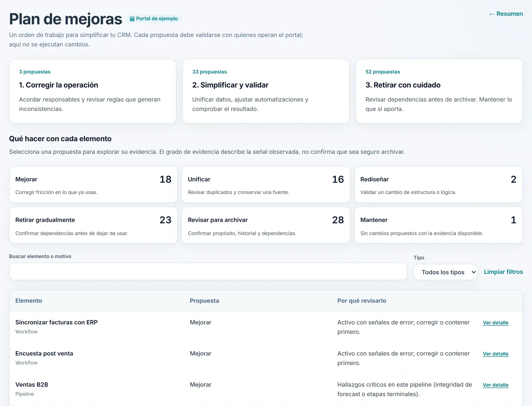Select the Retirar gradualmente card
Screen dimensions: 532x406
(x=93, y=225)
